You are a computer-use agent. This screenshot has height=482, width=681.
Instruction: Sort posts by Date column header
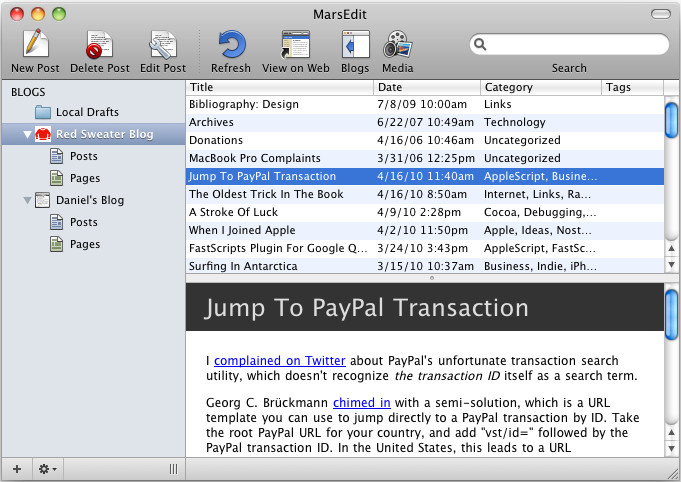tap(412, 87)
